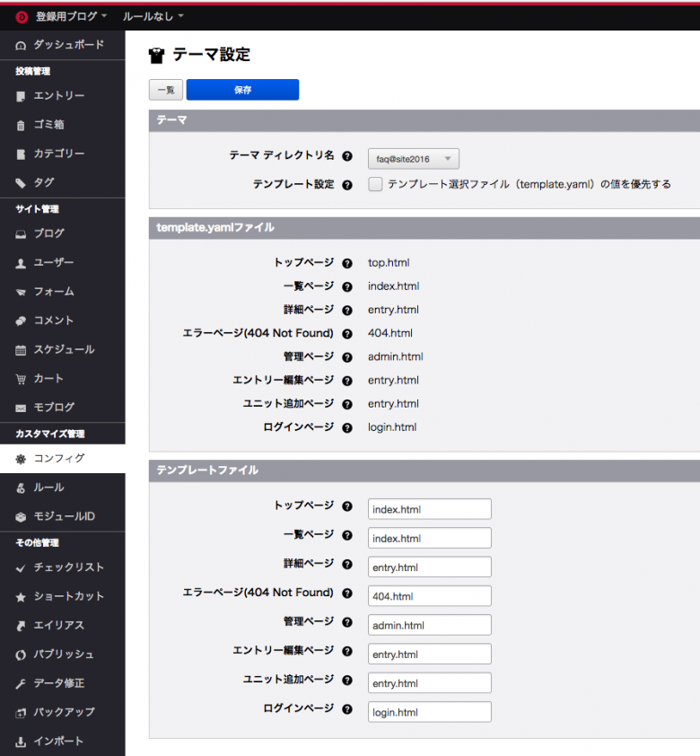
Task: Go to バックアップ in the sidebar
Action: 64,712
